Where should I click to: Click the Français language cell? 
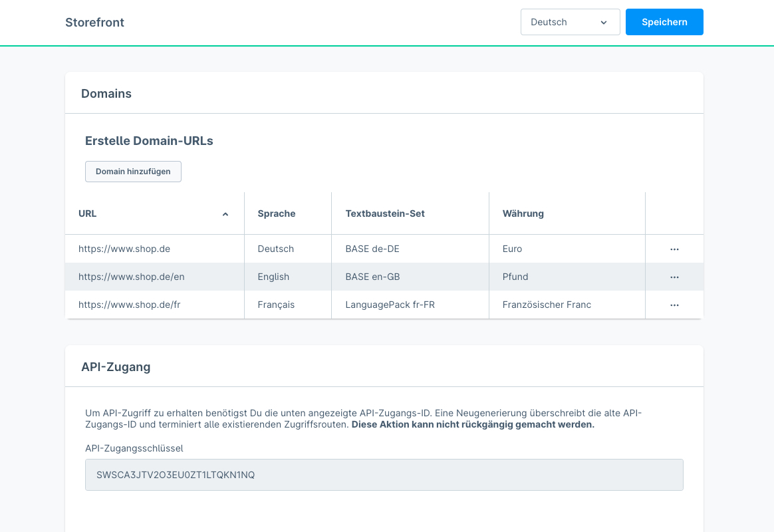click(x=276, y=305)
